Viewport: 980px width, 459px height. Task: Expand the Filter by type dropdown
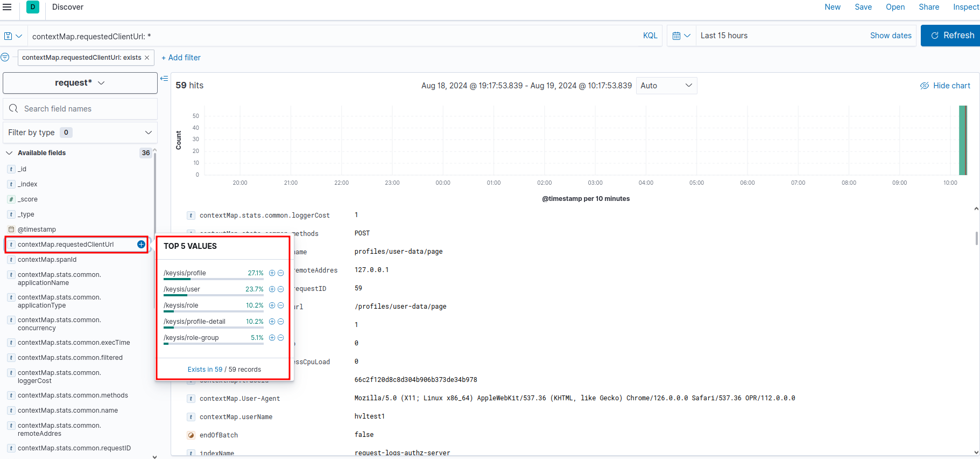coord(80,133)
